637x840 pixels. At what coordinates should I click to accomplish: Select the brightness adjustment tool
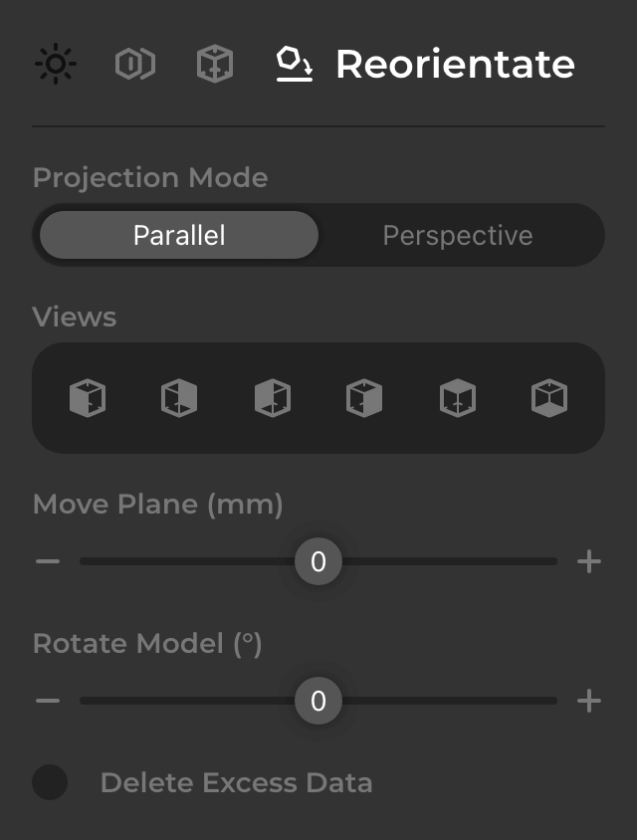click(56, 63)
